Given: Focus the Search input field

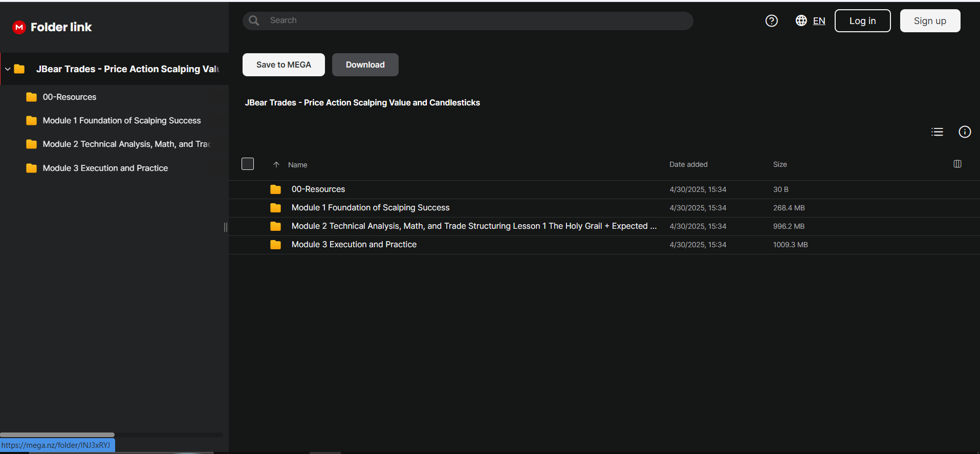Looking at the screenshot, I should 468,20.
